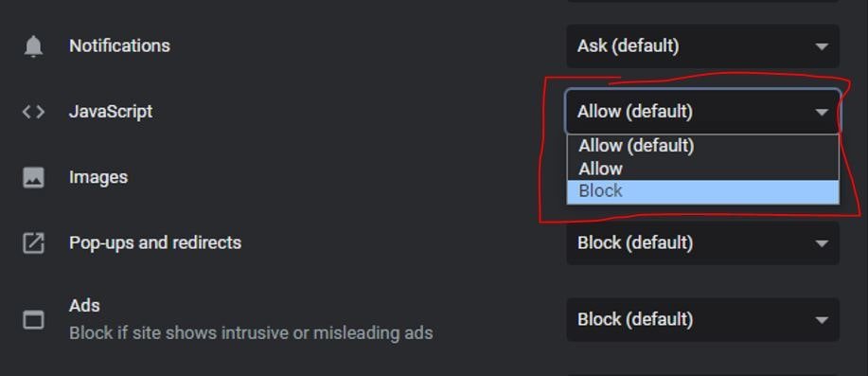Click the Images setting label

98,178
